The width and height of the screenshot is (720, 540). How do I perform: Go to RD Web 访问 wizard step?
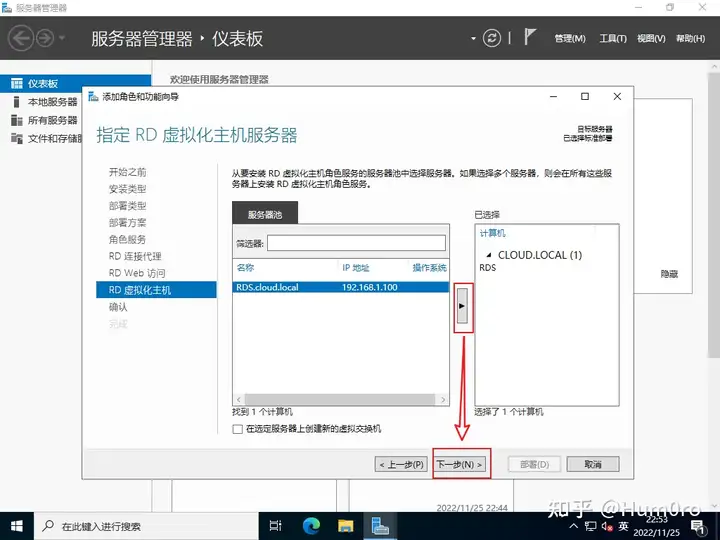point(137,273)
